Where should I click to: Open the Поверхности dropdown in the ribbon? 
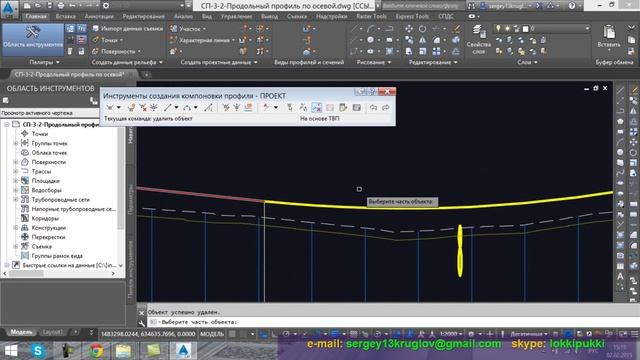point(116,51)
